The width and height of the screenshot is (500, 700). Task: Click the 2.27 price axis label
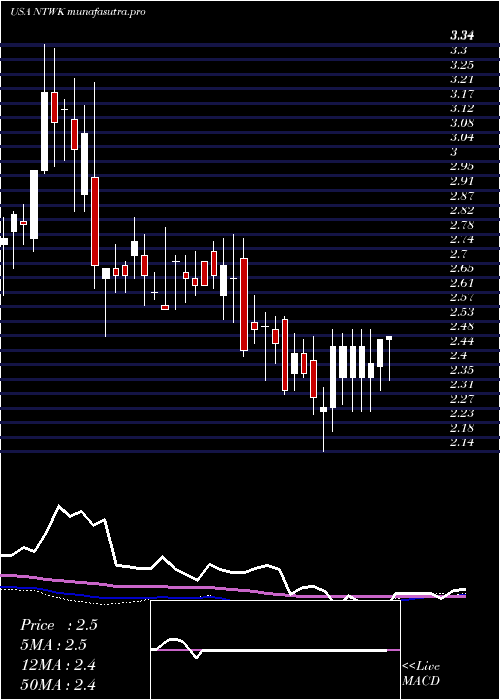(x=461, y=399)
